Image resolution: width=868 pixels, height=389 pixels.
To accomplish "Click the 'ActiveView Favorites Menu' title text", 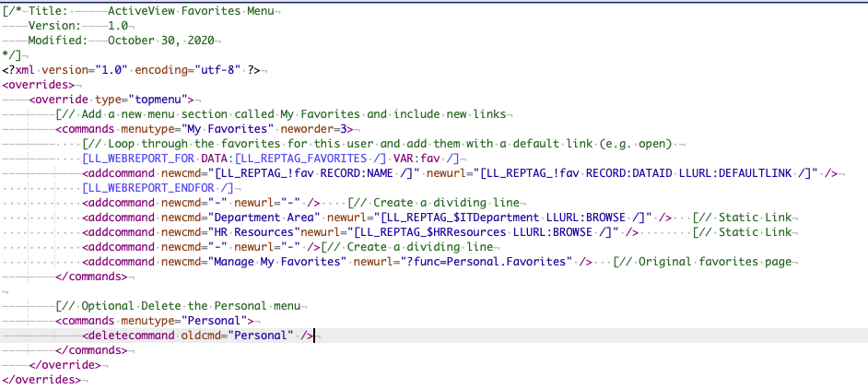I will (191, 11).
